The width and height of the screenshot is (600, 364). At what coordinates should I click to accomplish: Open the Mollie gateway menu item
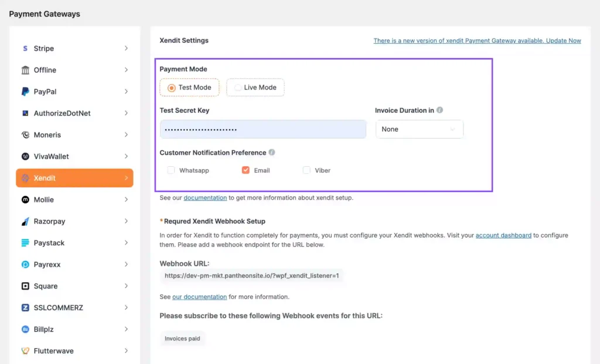[74, 200]
